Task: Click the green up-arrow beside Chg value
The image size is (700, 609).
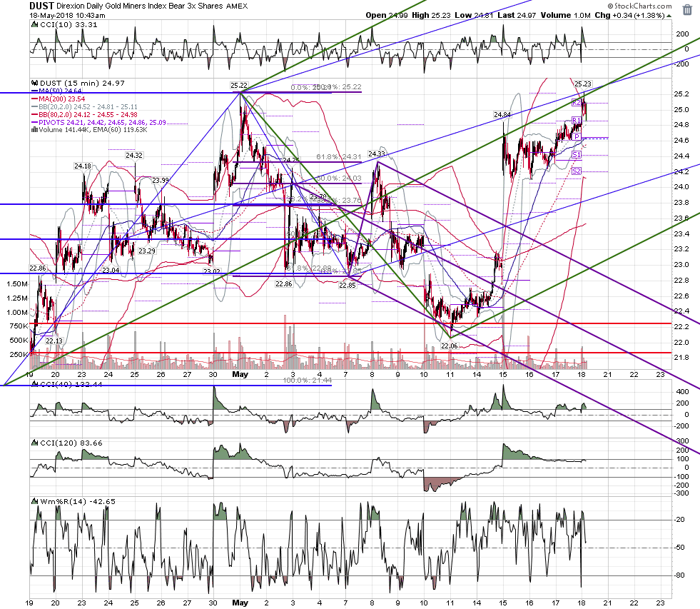Action: [x=669, y=16]
